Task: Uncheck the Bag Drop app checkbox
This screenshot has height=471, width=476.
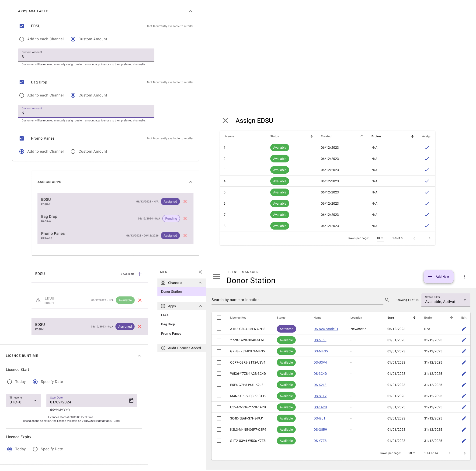Action: 22,82
